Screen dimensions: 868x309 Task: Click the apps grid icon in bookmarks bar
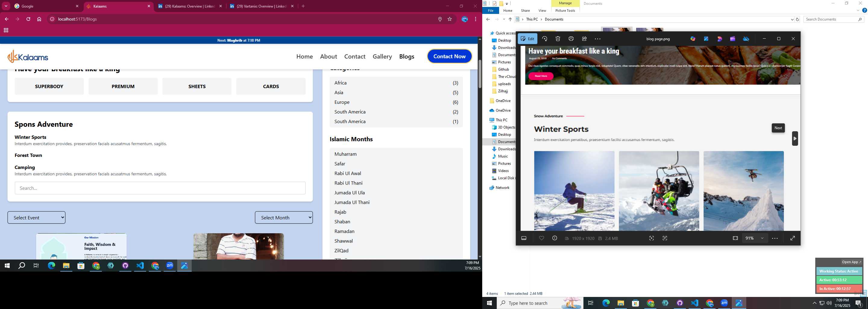[6, 30]
